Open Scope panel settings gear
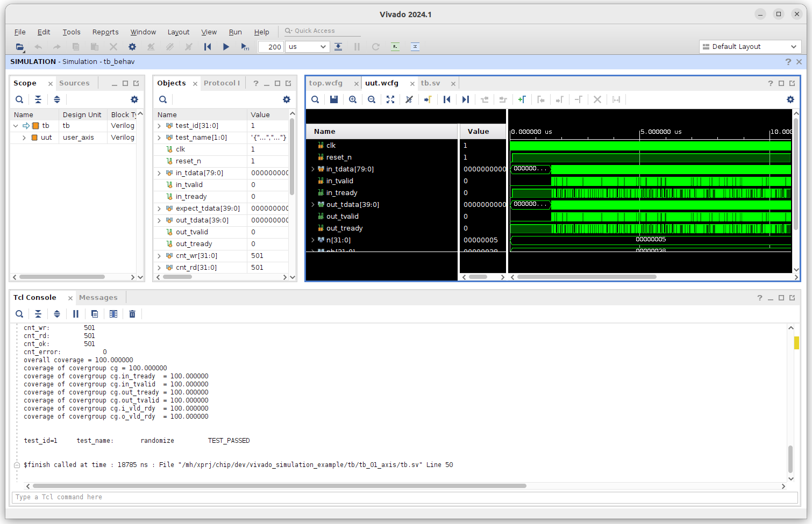Screen dimensions: 812x524 coord(134,99)
